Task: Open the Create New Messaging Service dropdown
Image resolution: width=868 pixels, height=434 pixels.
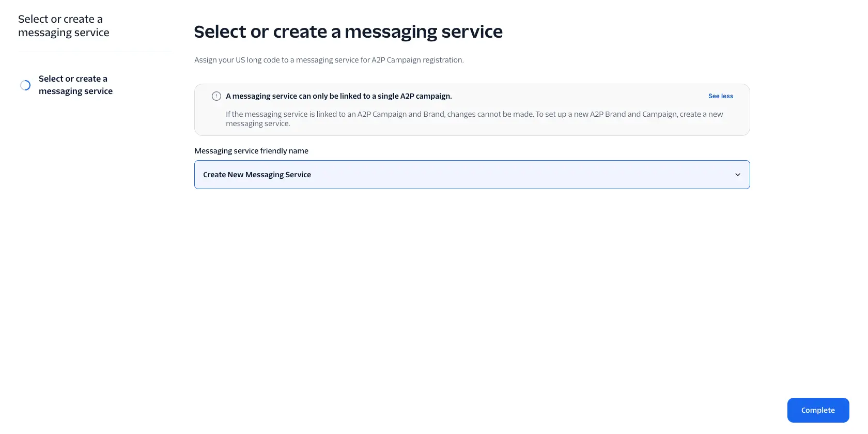Action: (x=472, y=175)
